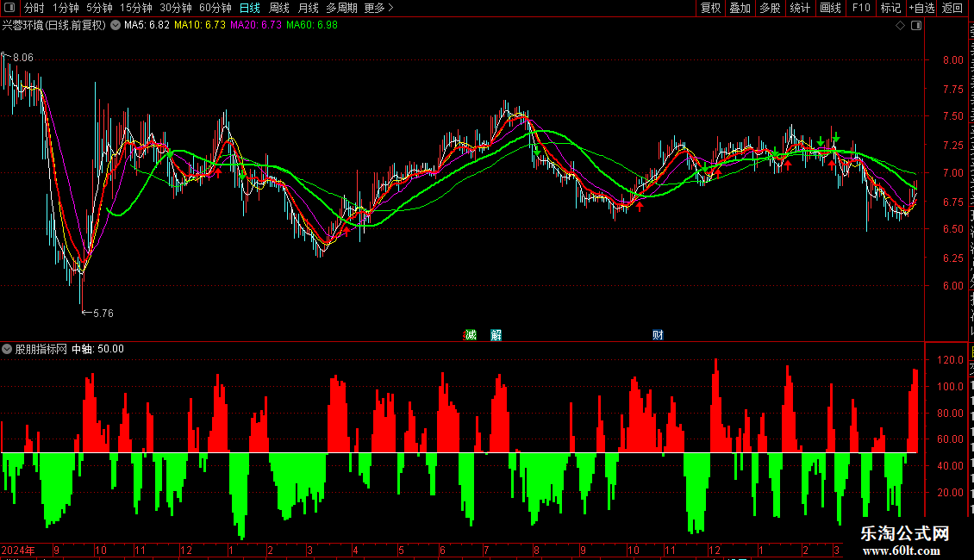The width and height of the screenshot is (974, 560).
Task: Click the 20.00 indicator axis label
Action: pyautogui.click(x=951, y=492)
